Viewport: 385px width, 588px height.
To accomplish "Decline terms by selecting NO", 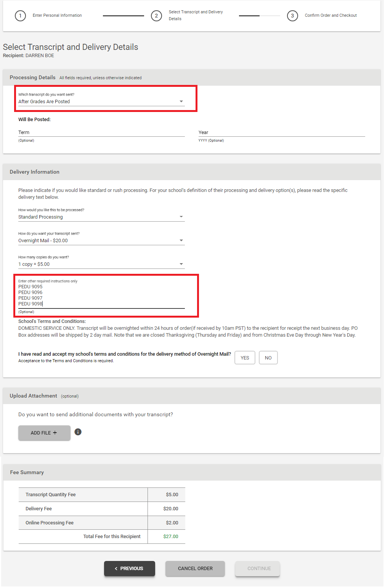I will pyautogui.click(x=268, y=358).
